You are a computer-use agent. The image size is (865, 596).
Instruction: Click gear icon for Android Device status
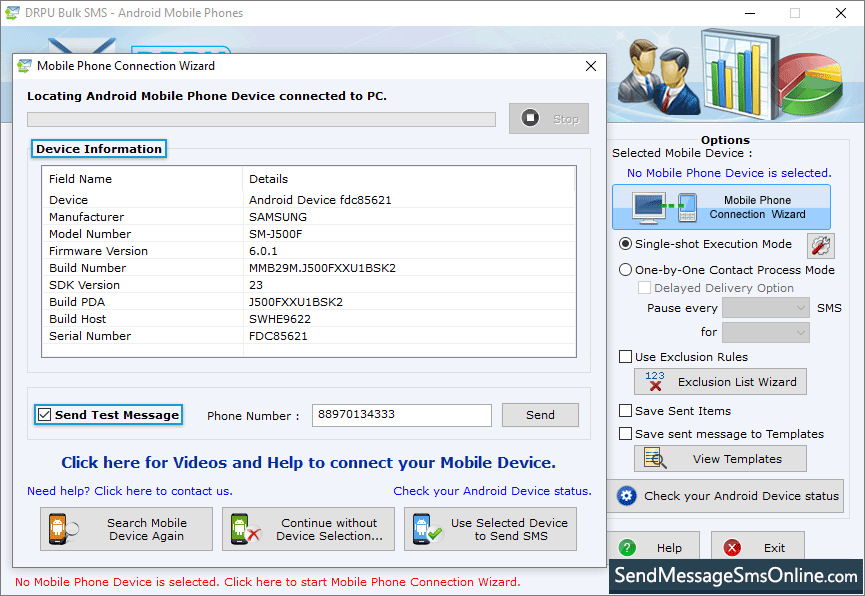tap(626, 496)
